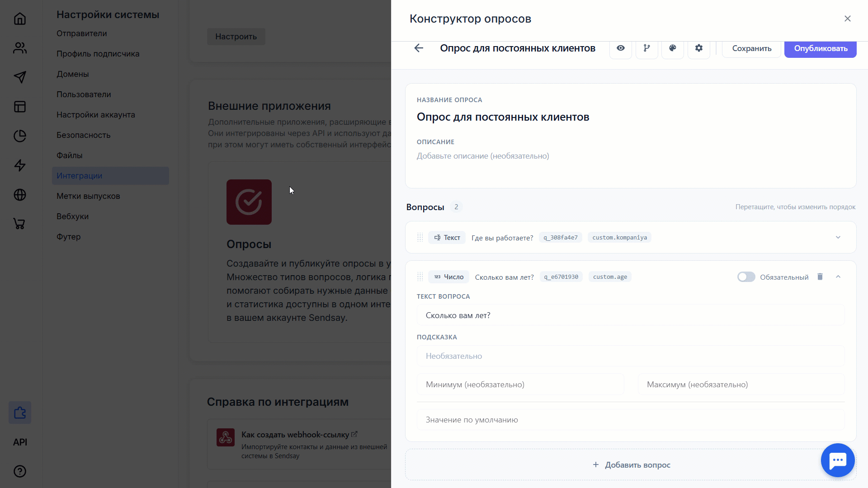Click the q_308fa4e7 identifier tag
Screen dimensions: 868x488
(x=561, y=237)
